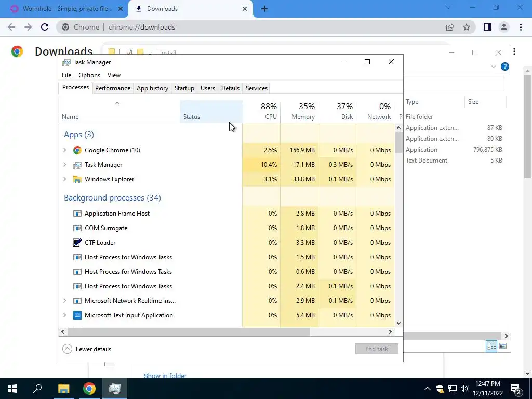Collapse to Fewer details view
This screenshot has height=399, width=532.
click(87, 349)
